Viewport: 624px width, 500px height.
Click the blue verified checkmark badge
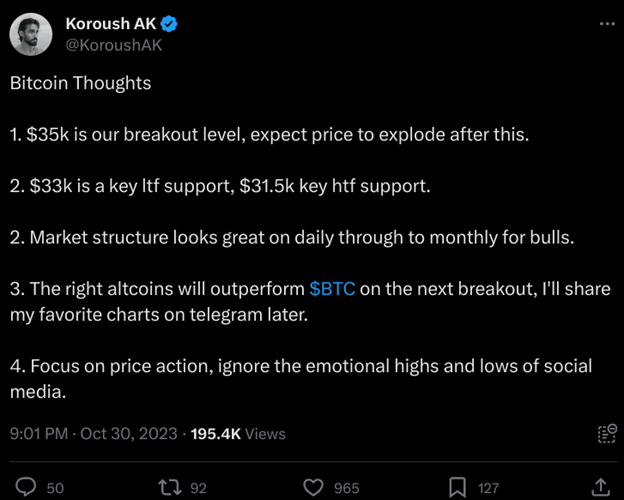coord(169,24)
